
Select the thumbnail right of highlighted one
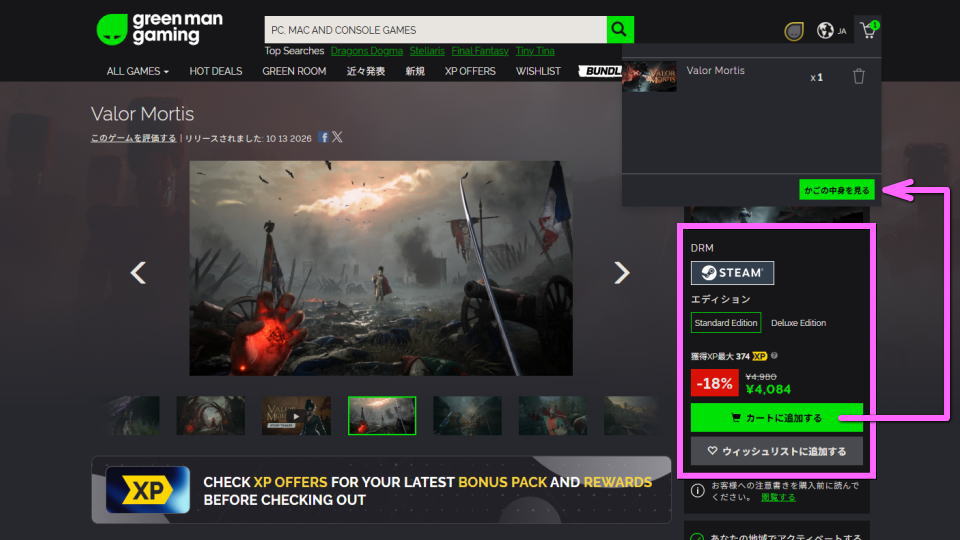[467, 416]
